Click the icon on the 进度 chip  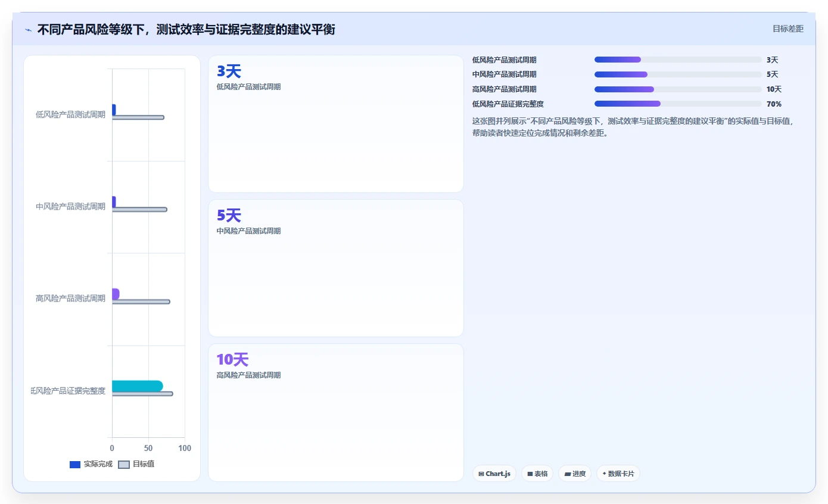point(568,474)
